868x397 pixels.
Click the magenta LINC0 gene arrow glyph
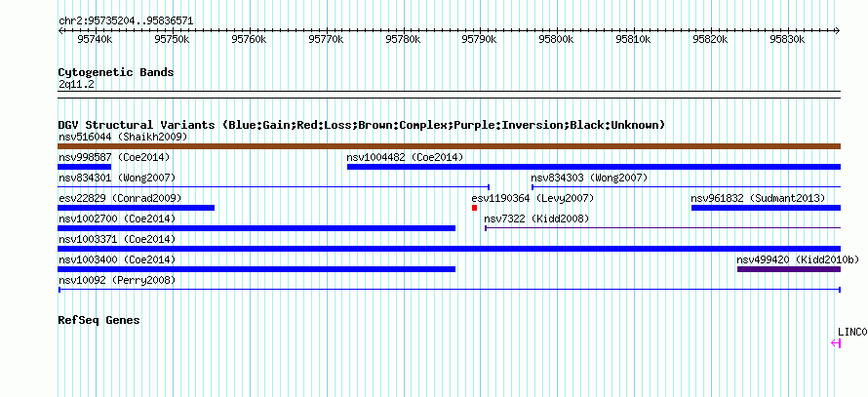click(x=836, y=343)
